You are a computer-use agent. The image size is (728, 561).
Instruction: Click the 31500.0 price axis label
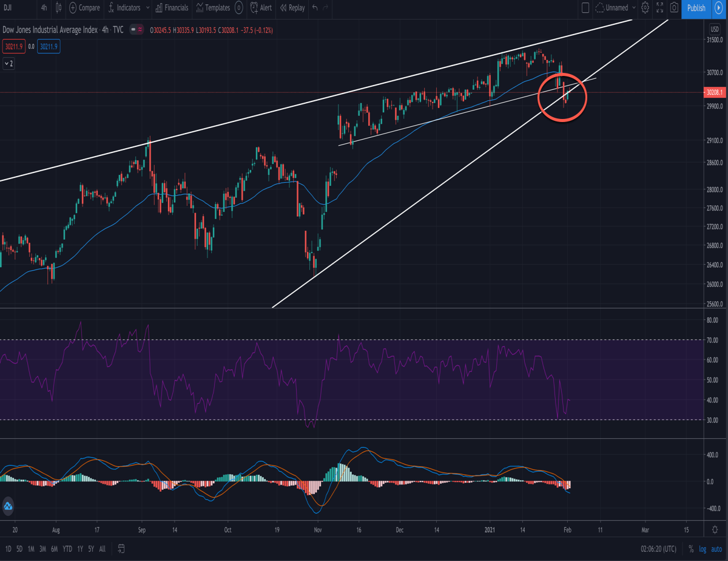pos(715,41)
